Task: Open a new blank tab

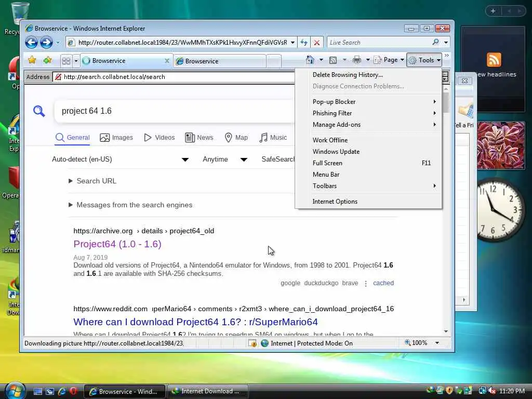Action: (274, 61)
